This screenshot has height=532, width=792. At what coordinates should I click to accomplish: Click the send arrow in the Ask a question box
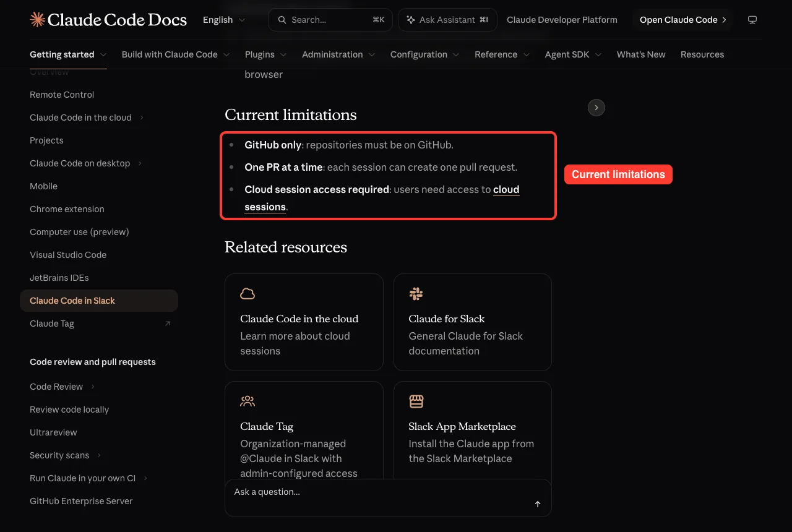tap(538, 504)
